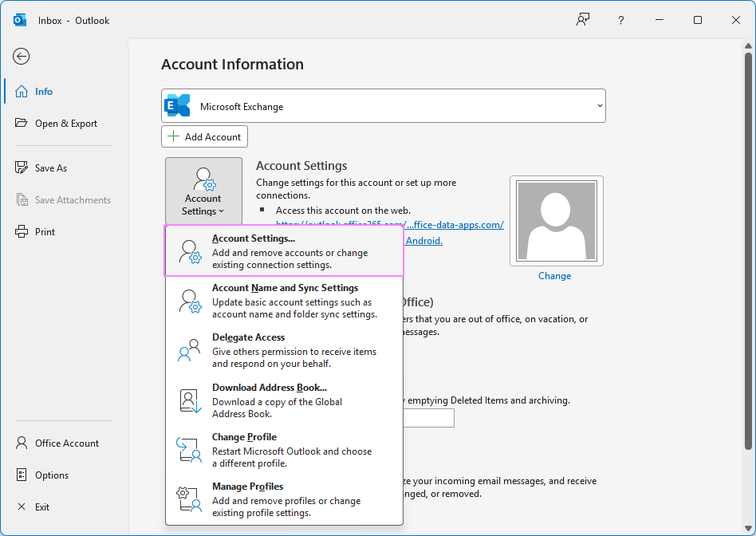
Task: Choose Account Name and Sync Settings
Action: (x=284, y=301)
